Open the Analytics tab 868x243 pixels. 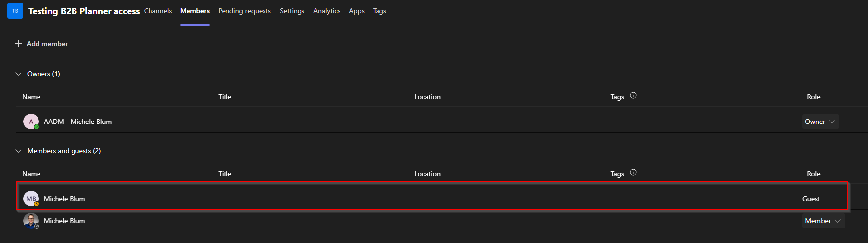pos(327,11)
